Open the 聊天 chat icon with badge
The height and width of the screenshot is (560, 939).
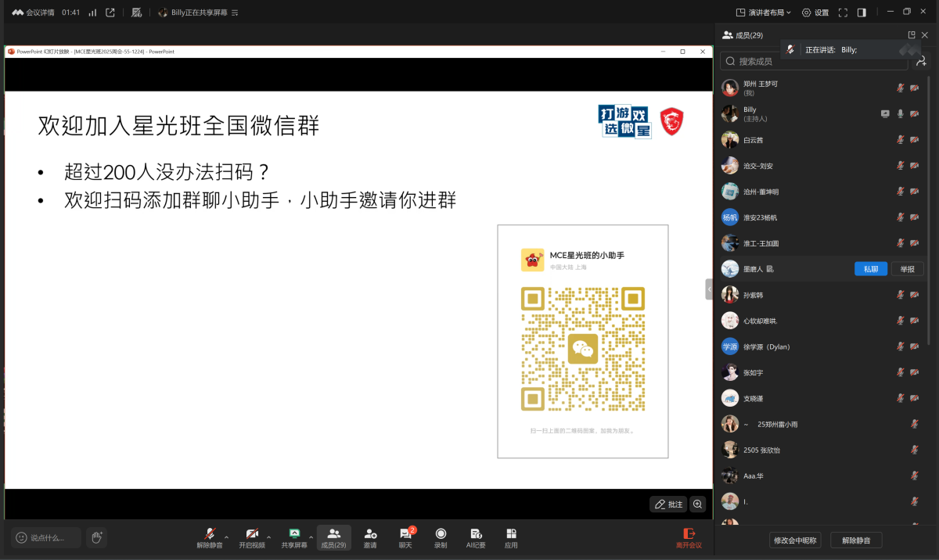405,537
